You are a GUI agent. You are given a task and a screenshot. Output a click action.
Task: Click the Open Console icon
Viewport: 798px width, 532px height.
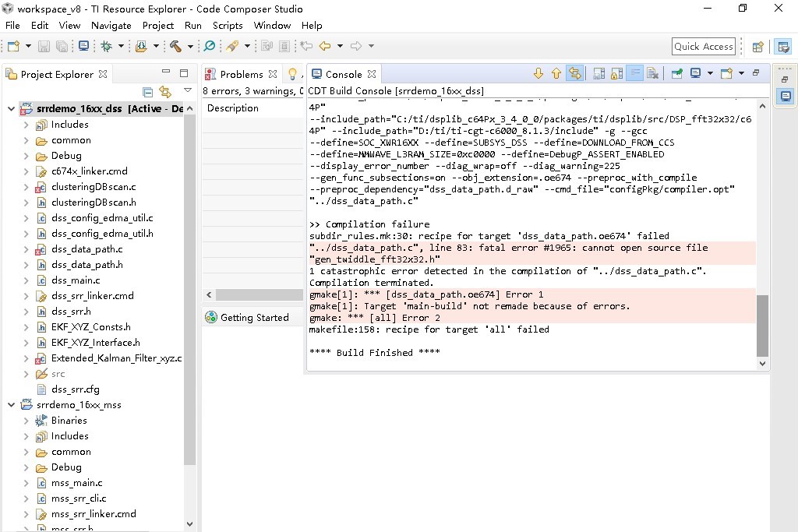pos(726,74)
